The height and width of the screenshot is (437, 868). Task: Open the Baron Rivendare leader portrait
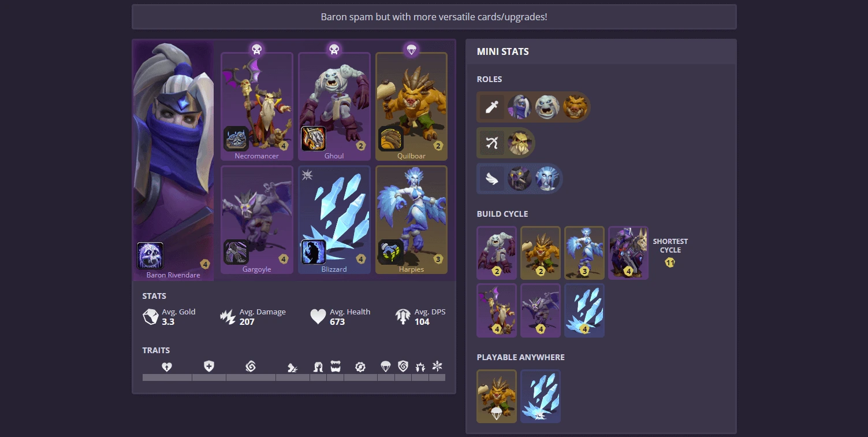[x=173, y=160]
